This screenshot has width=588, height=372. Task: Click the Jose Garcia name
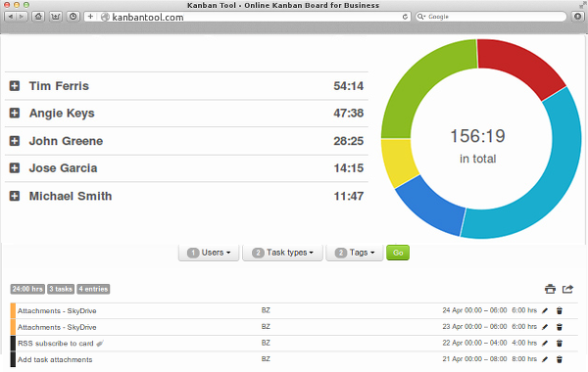click(63, 167)
